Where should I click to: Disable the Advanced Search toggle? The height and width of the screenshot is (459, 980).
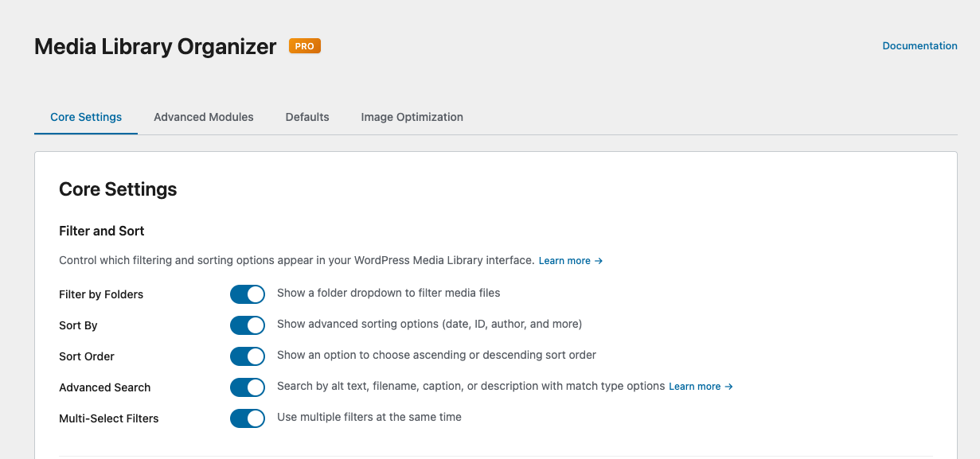click(x=248, y=387)
